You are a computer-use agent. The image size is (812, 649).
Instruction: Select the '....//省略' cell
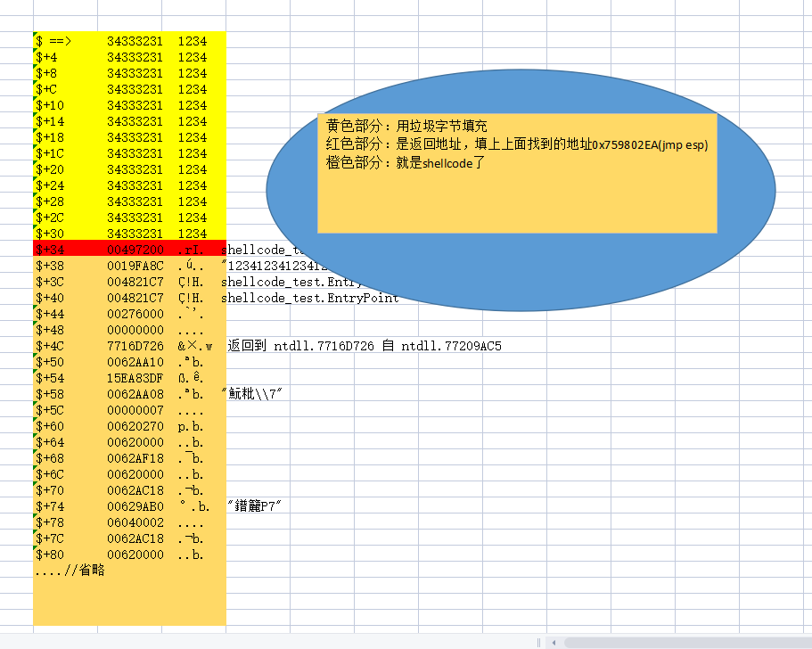click(70, 571)
